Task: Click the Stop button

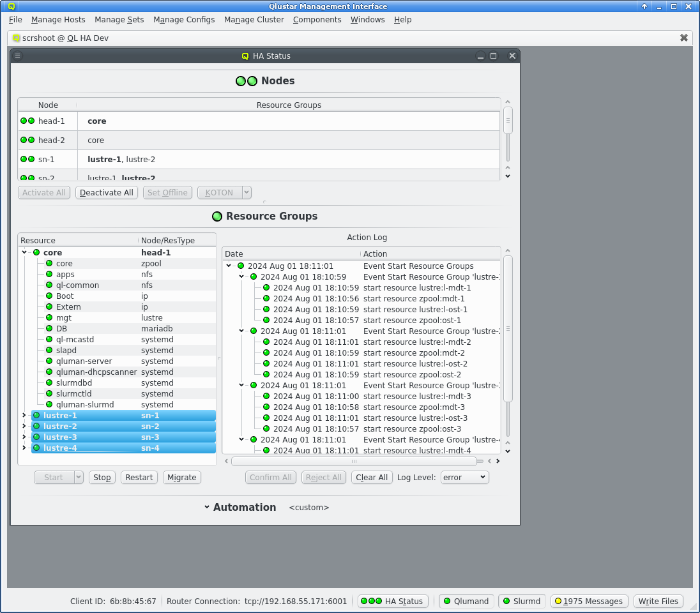Action: coord(102,477)
